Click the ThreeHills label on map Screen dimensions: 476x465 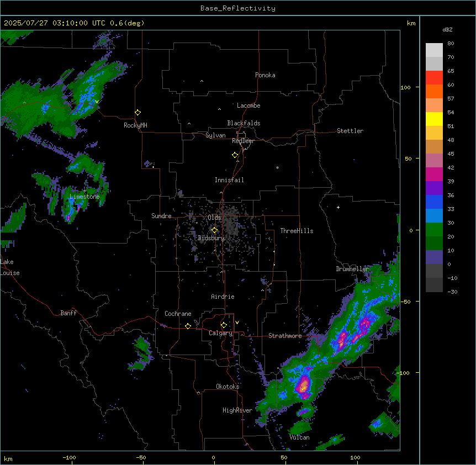coord(297,231)
